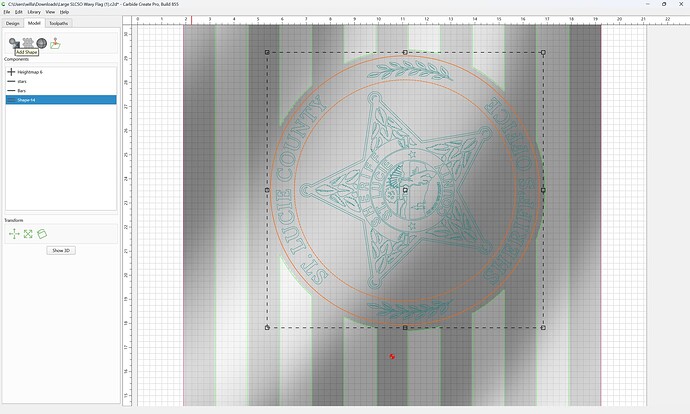The height and width of the screenshot is (414, 690).
Task: Click the center handle of the selection
Action: click(x=405, y=190)
